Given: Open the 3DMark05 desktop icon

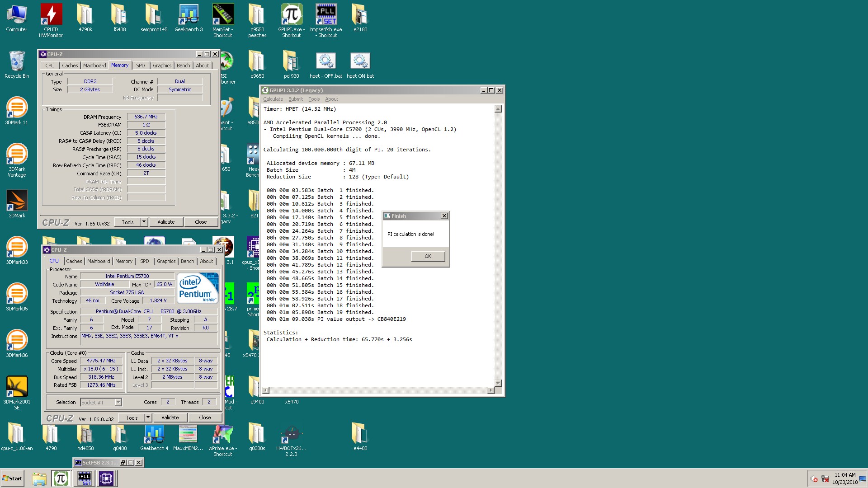Looking at the screenshot, I should [17, 297].
